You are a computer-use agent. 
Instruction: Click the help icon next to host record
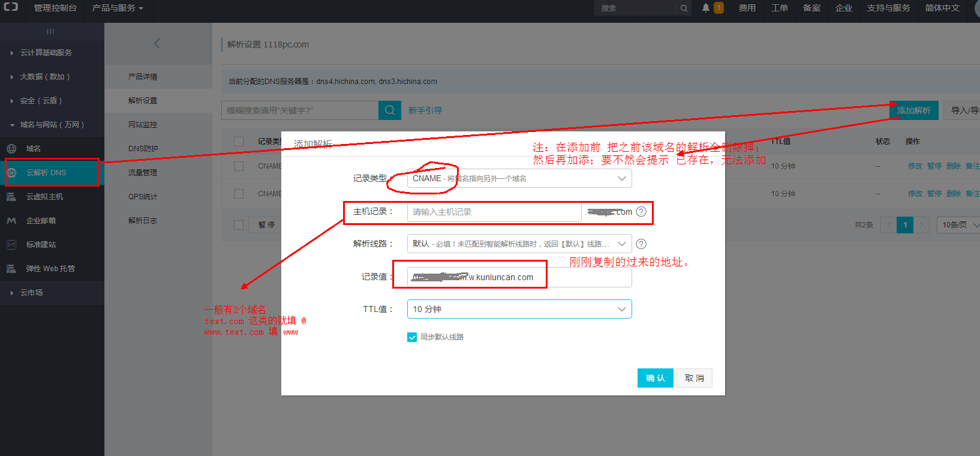tap(641, 212)
